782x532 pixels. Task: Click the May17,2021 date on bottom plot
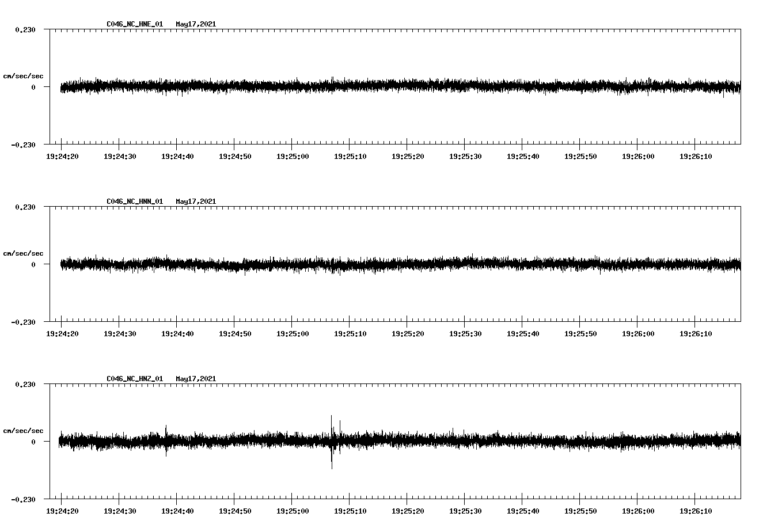click(x=196, y=379)
